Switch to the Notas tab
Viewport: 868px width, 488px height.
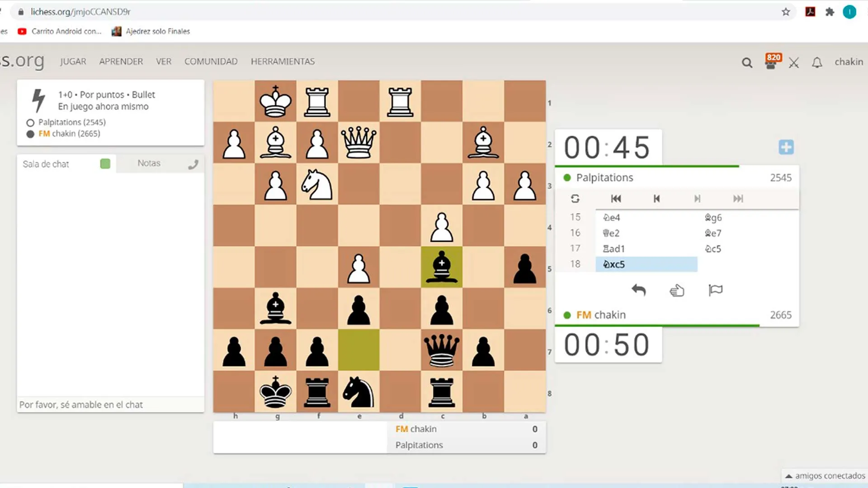tap(149, 164)
